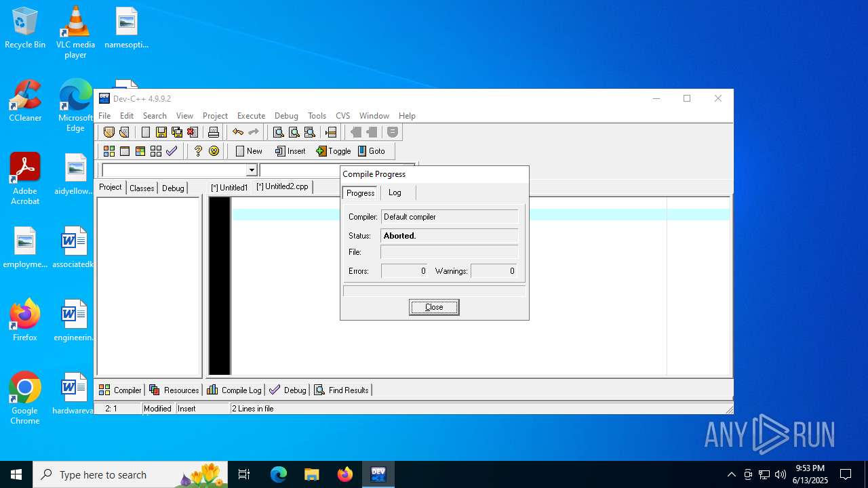868x488 pixels.
Task: Open the Compiler bottom tab
Action: coord(120,390)
